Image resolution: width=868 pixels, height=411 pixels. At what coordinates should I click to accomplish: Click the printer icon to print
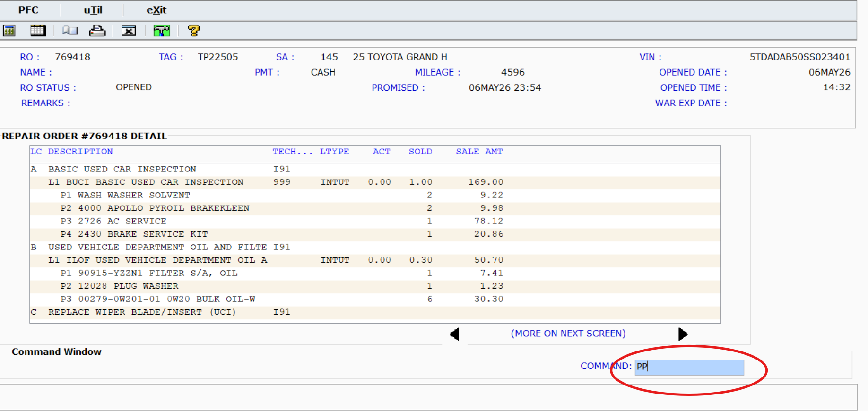97,31
